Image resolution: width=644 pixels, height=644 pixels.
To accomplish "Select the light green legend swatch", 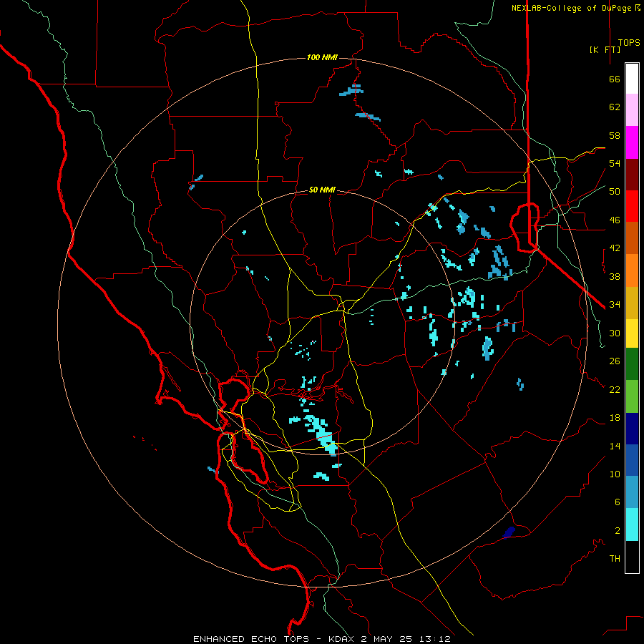I will tap(632, 396).
